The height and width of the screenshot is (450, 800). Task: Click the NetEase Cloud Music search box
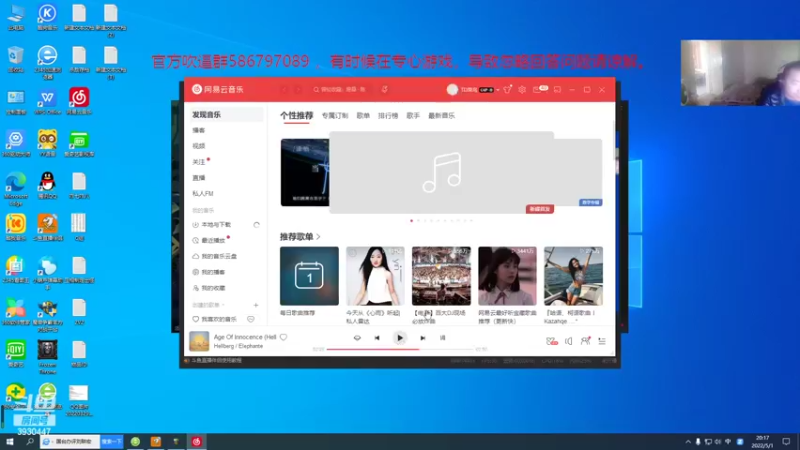coord(341,89)
